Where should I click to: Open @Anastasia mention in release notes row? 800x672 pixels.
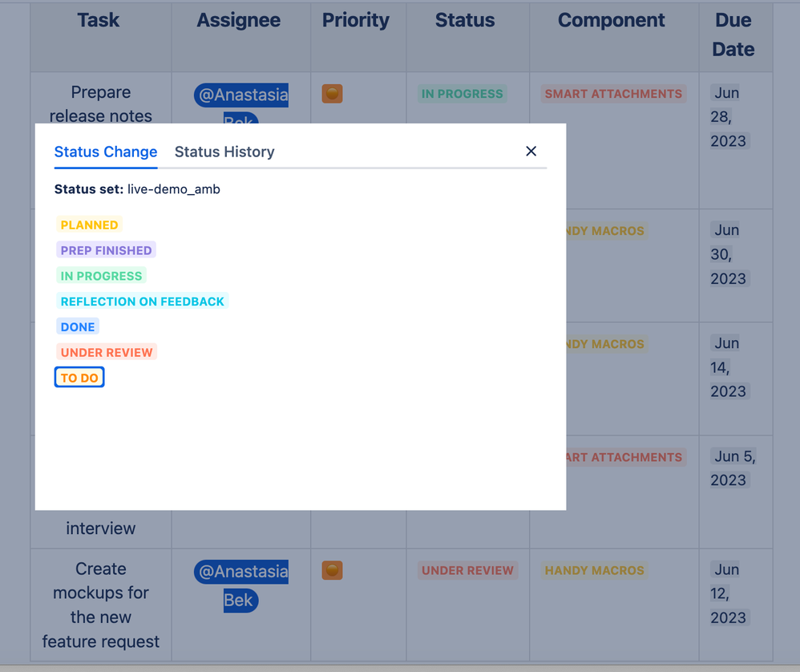pos(240,95)
